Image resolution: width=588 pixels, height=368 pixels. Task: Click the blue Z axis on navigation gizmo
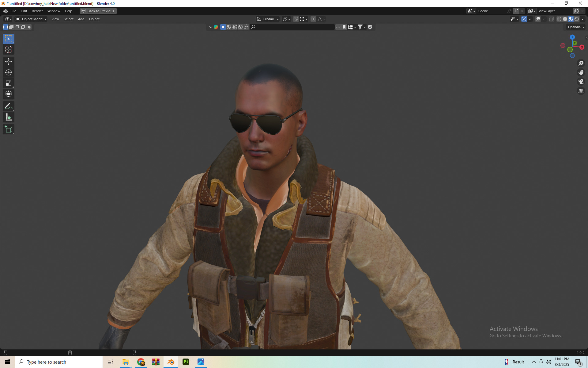(572, 37)
